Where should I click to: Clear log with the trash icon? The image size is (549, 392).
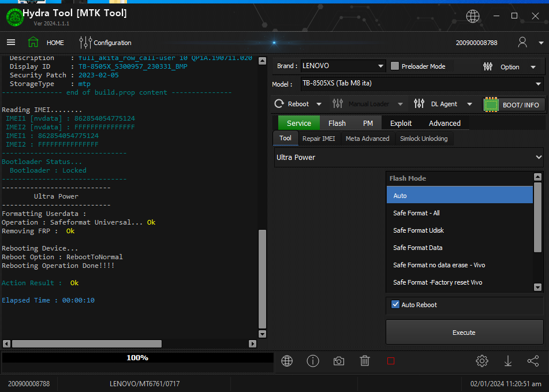[365, 361]
